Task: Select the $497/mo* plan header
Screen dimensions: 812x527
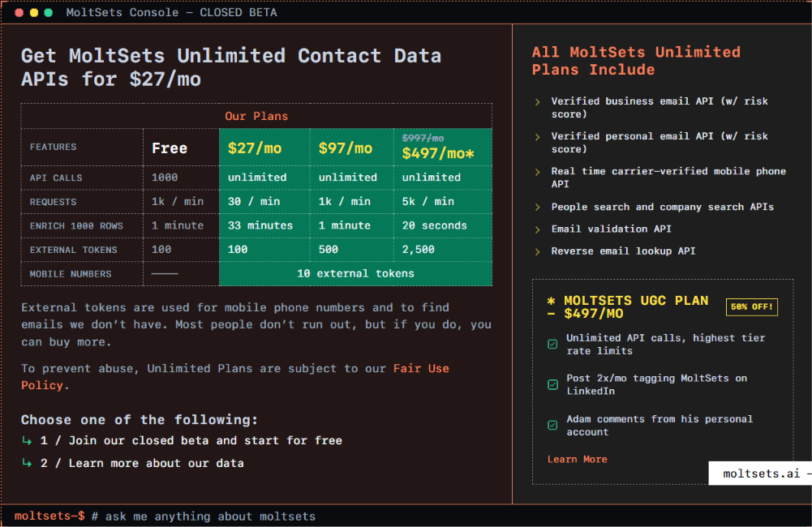Action: tap(438, 153)
